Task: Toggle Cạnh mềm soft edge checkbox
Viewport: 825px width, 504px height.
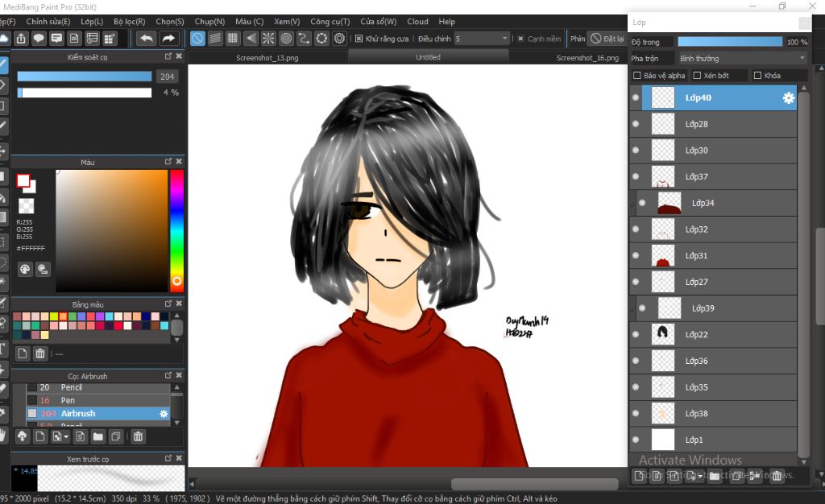Action: click(x=521, y=39)
